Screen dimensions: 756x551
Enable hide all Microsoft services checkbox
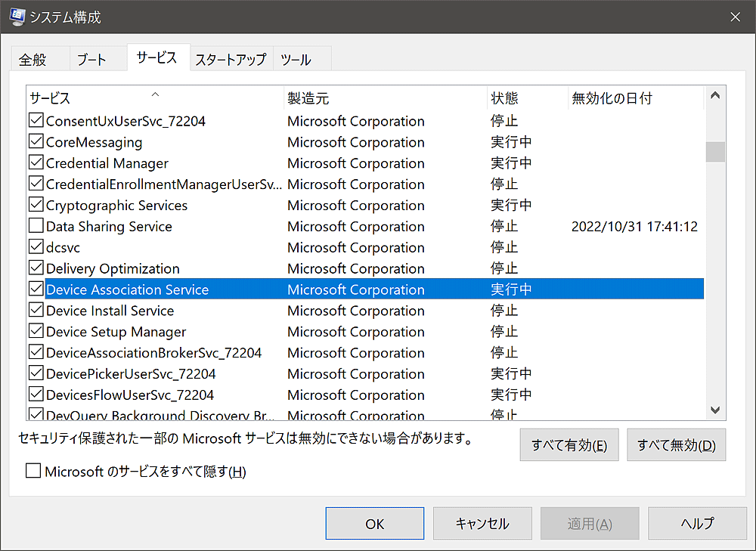click(33, 472)
